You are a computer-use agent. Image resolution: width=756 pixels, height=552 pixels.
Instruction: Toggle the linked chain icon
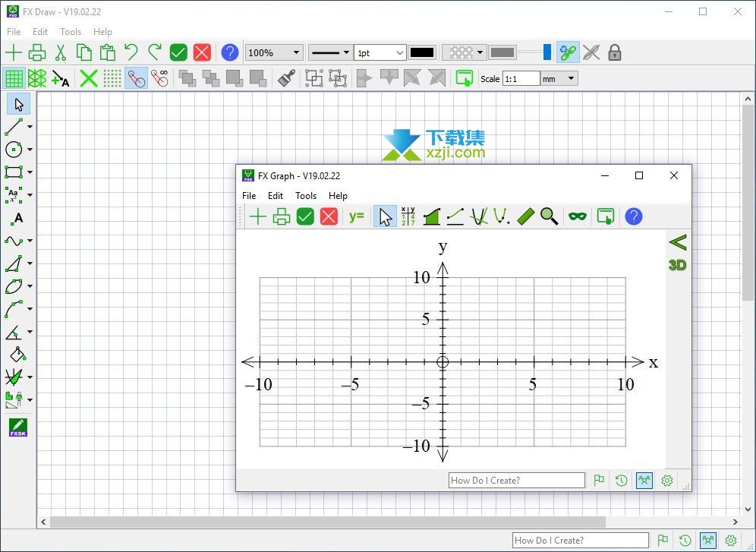click(568, 52)
